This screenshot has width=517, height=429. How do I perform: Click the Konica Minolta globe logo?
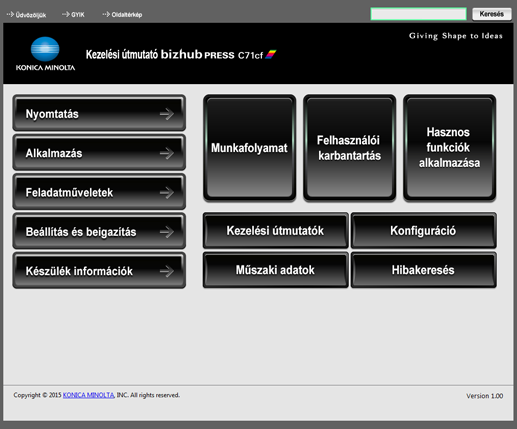point(45,49)
